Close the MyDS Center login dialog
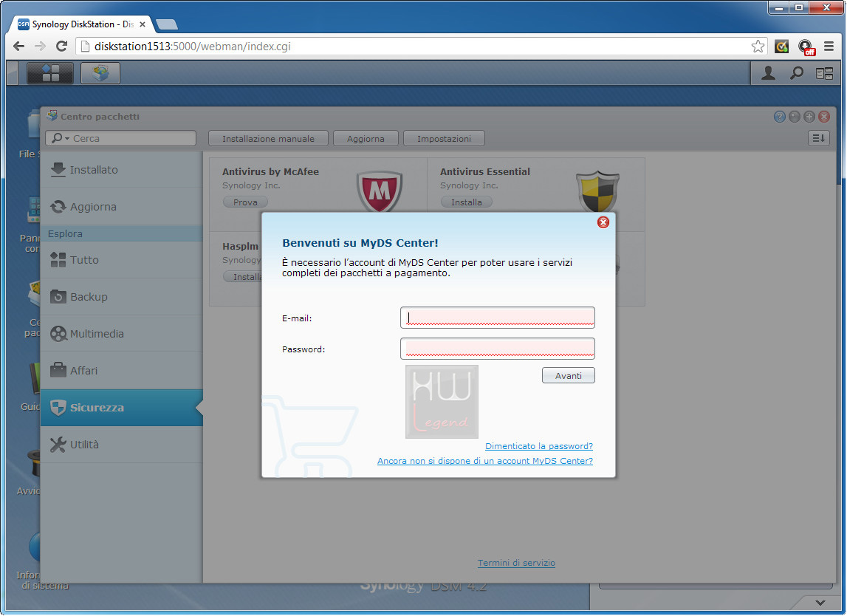 [x=603, y=222]
